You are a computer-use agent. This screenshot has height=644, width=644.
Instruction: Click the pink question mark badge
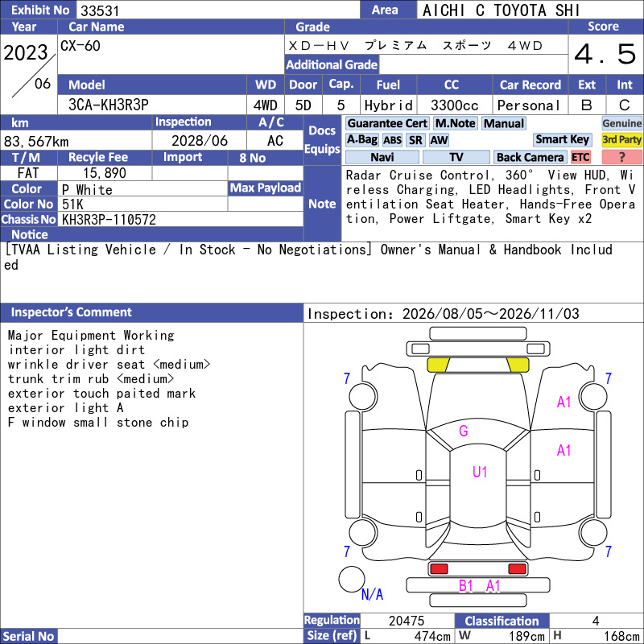(621, 157)
